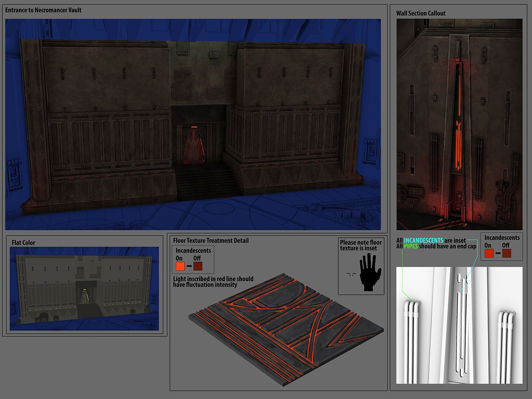Click the inset groove profile symbol
This screenshot has width=532, height=399.
tap(351, 275)
